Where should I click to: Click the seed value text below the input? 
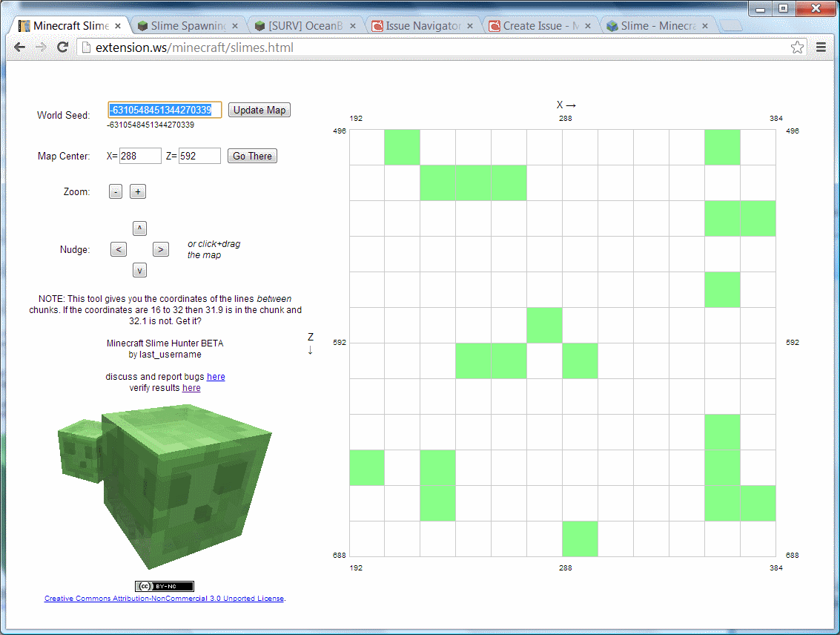click(x=151, y=125)
